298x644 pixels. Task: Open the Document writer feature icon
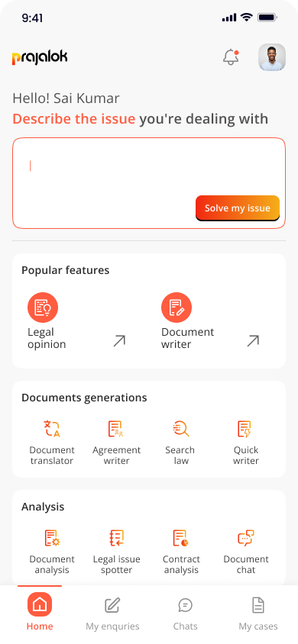point(177,308)
